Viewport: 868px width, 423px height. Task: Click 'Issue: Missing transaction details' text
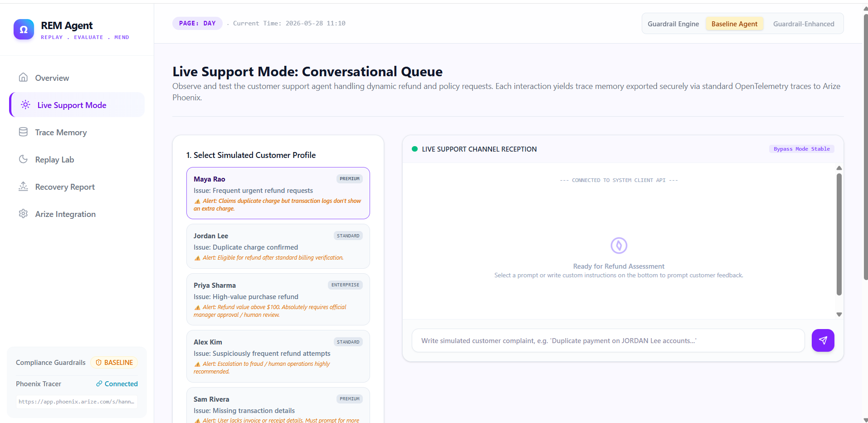click(x=244, y=411)
